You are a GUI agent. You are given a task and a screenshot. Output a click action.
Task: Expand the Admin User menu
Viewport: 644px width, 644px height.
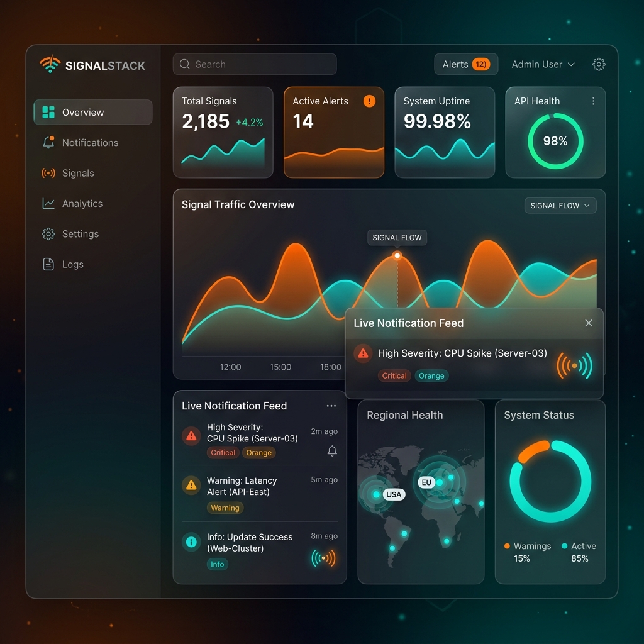tap(542, 64)
